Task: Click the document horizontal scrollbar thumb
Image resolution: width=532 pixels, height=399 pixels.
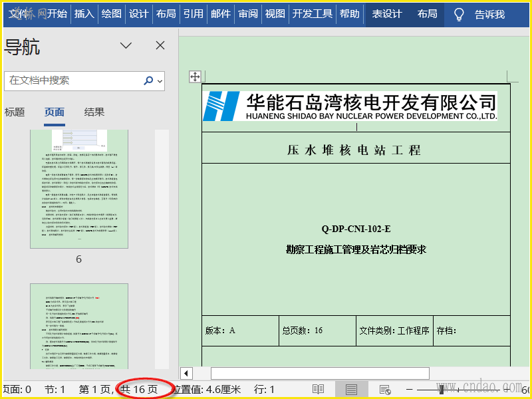Action: (x=320, y=374)
